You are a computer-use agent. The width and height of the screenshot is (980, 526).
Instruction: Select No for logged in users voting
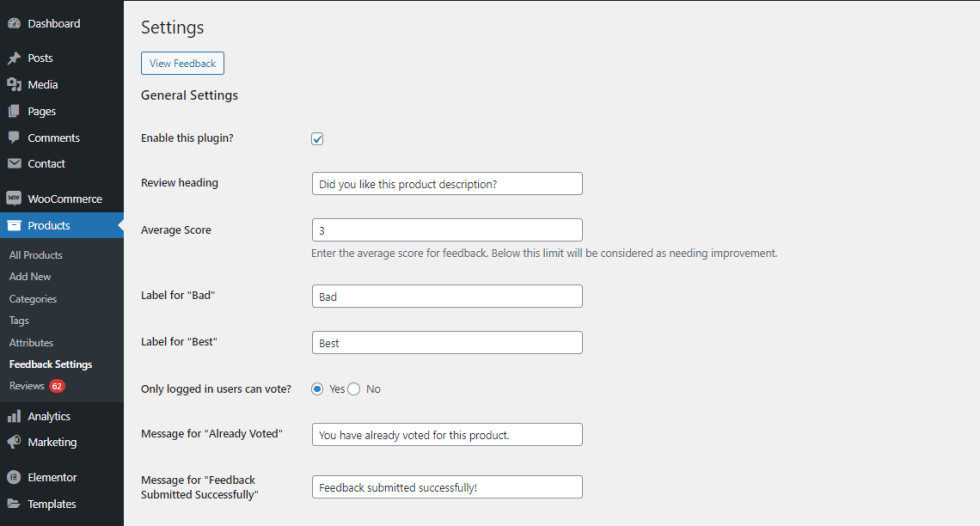point(354,389)
